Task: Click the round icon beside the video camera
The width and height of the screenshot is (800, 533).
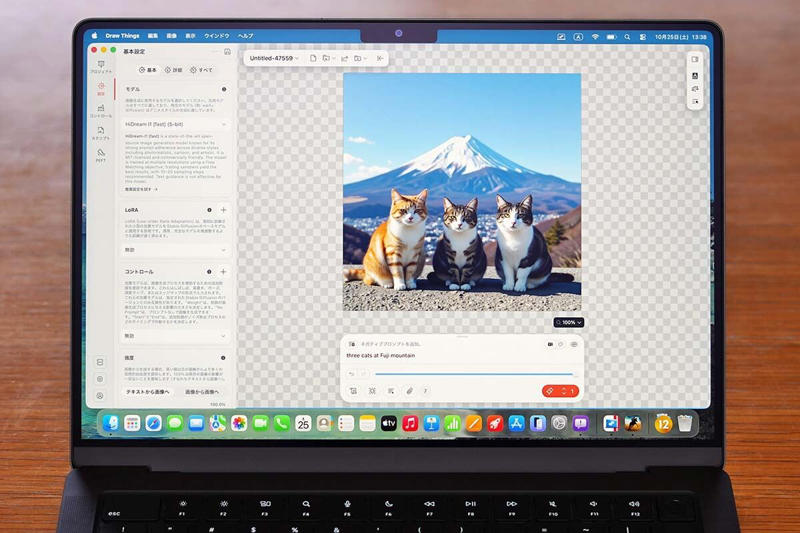Action: pyautogui.click(x=561, y=344)
